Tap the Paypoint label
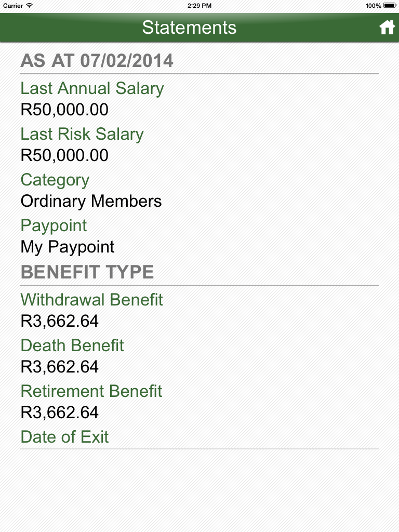The width and height of the screenshot is (399, 532). point(54,225)
